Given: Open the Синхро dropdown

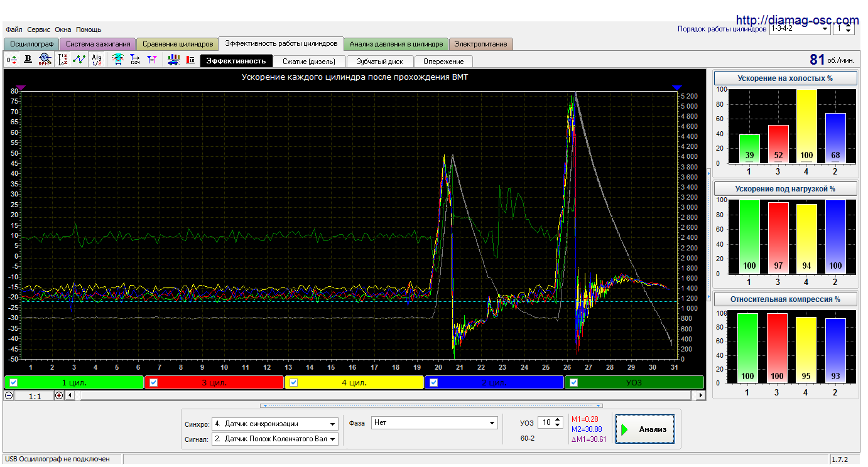Looking at the screenshot, I should [274, 424].
